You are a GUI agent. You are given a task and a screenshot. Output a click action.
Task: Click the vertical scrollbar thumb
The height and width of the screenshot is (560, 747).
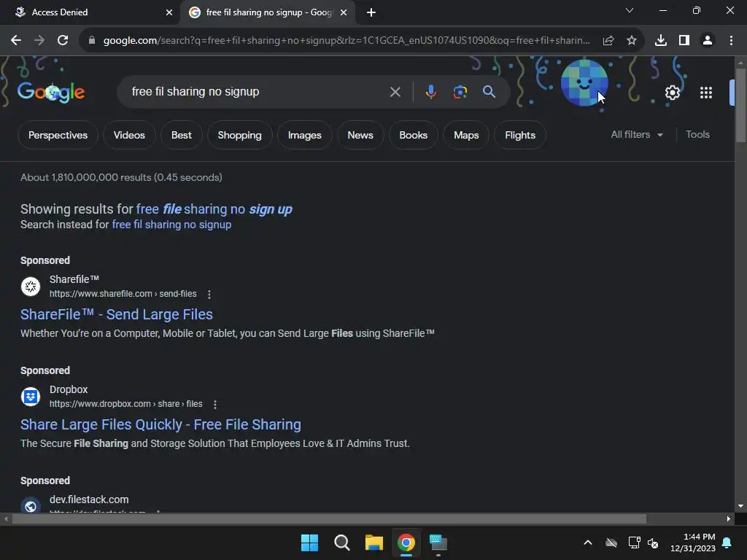click(740, 105)
